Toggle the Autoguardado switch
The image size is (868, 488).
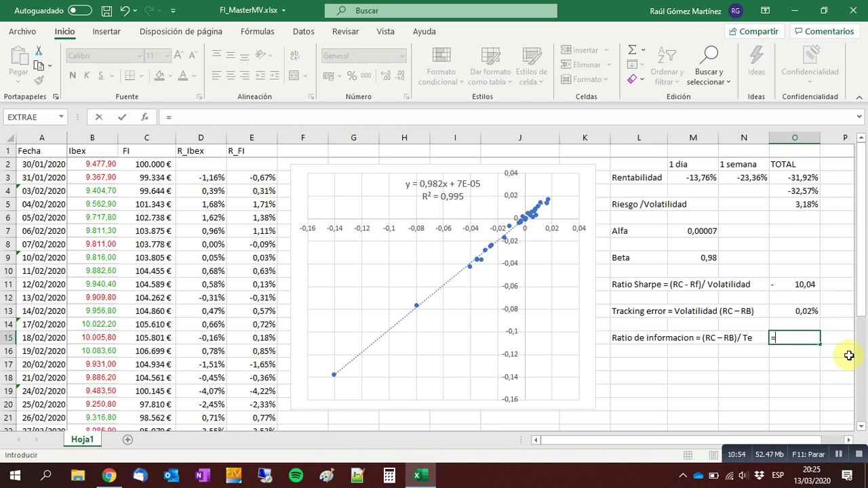click(x=80, y=11)
